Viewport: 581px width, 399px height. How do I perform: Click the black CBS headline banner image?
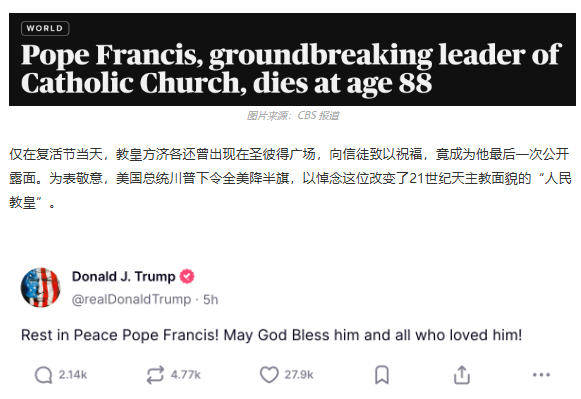click(x=292, y=59)
